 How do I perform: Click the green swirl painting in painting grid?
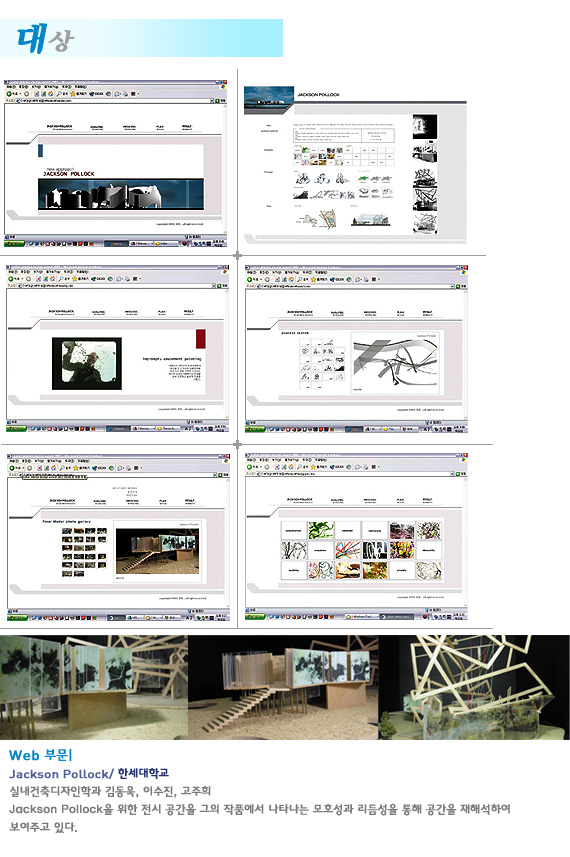point(321,530)
